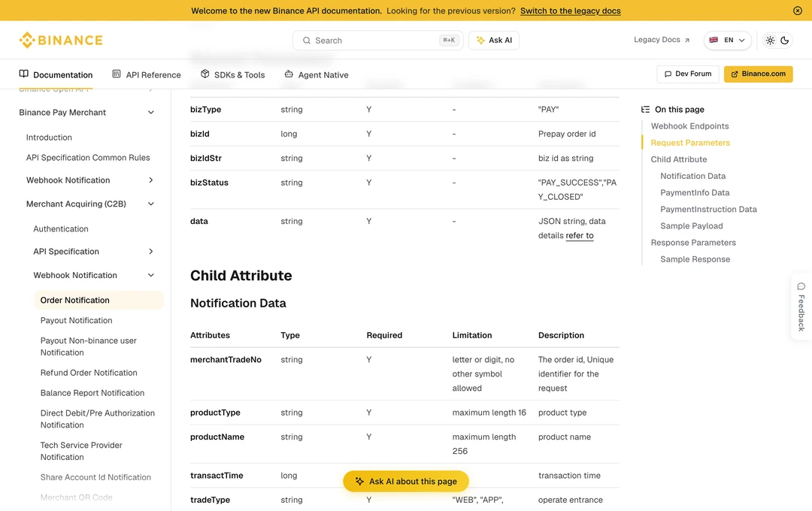Click the sparkle icon in Ask AI about this page

[359, 482]
